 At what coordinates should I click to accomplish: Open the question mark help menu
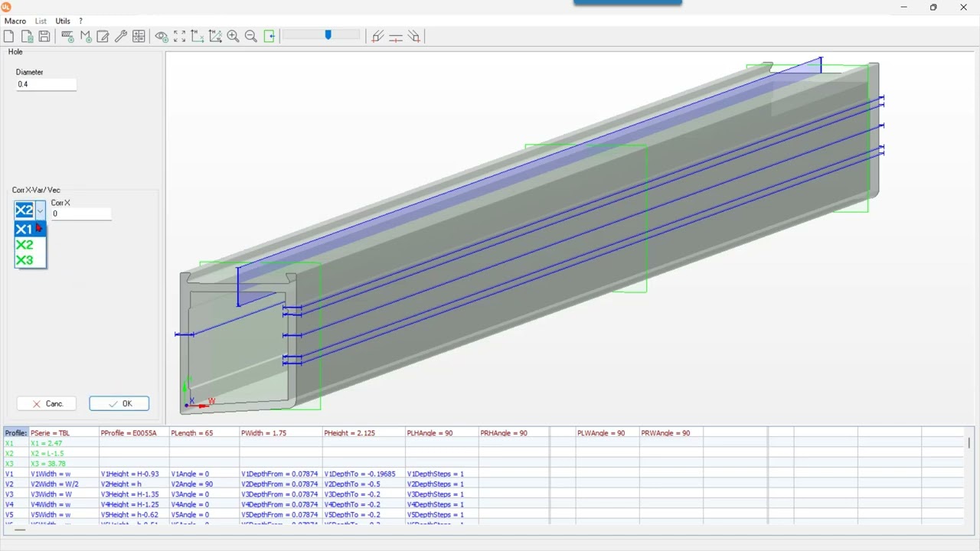pos(80,21)
